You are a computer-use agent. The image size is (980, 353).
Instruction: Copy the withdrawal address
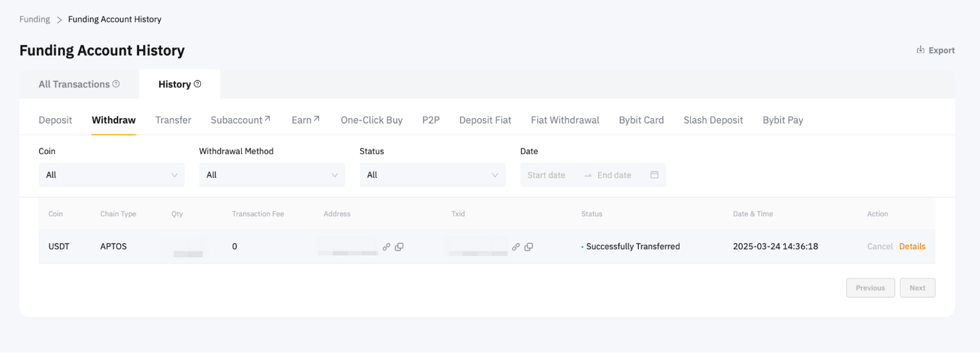[400, 247]
